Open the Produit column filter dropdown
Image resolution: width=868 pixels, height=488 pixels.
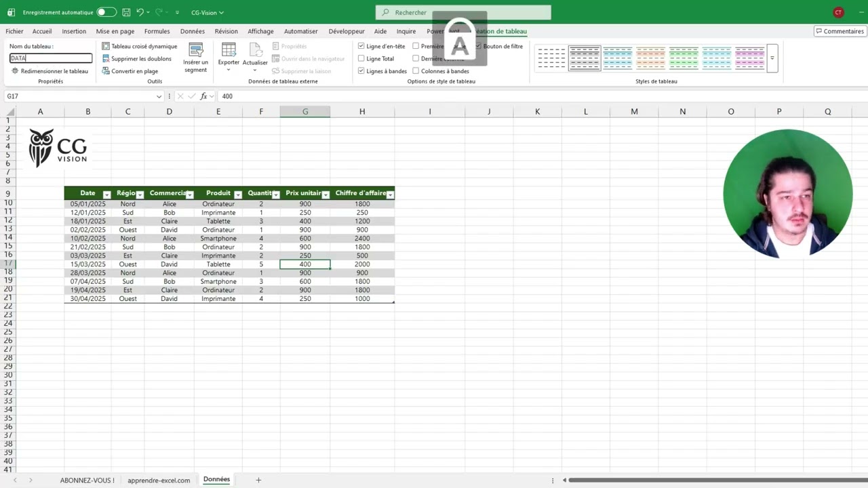point(238,195)
